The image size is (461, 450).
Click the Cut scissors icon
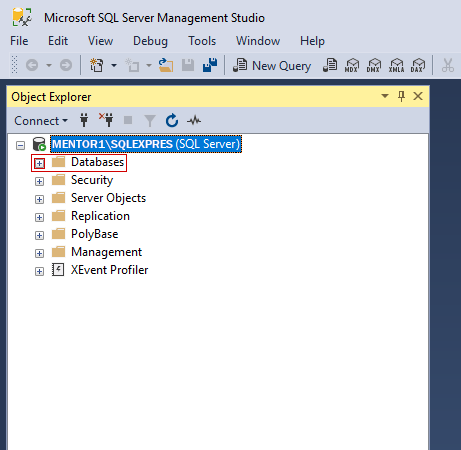click(x=448, y=65)
